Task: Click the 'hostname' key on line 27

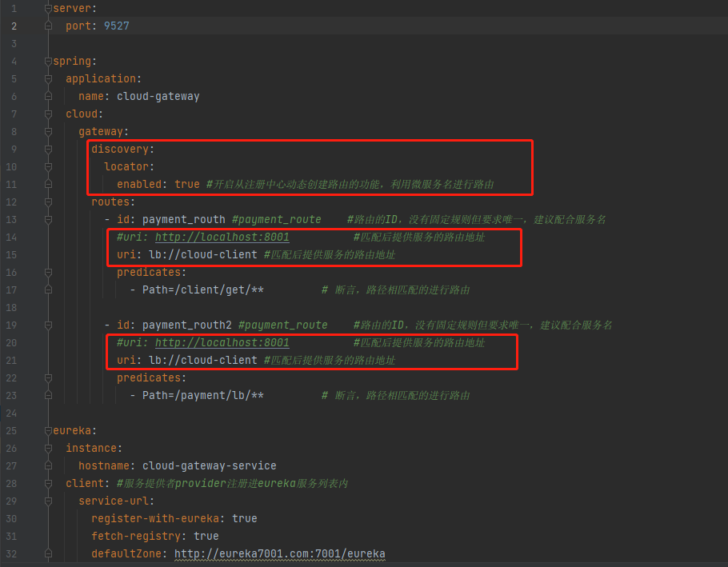Action: click(x=103, y=466)
